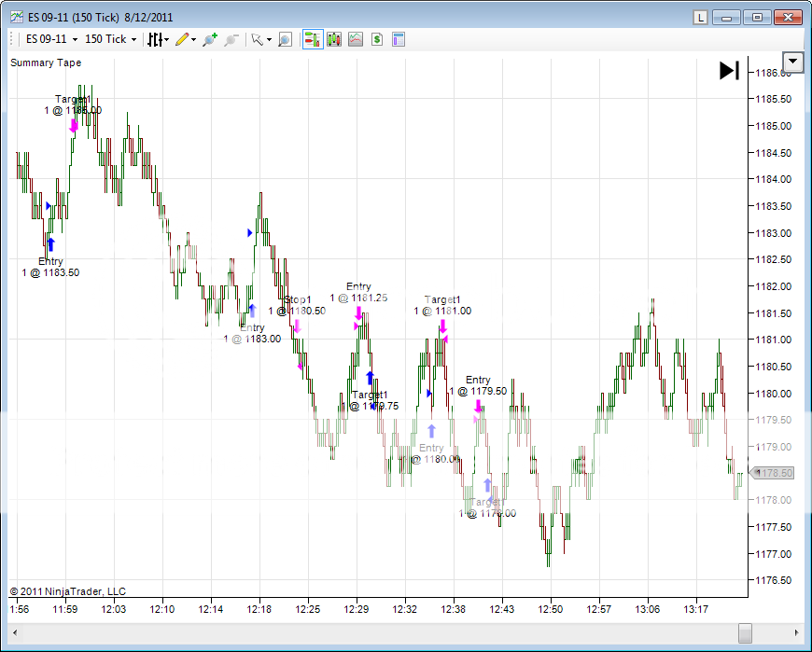812x652 pixels.
Task: Click the 1178.50 last price marker
Action: pos(773,473)
